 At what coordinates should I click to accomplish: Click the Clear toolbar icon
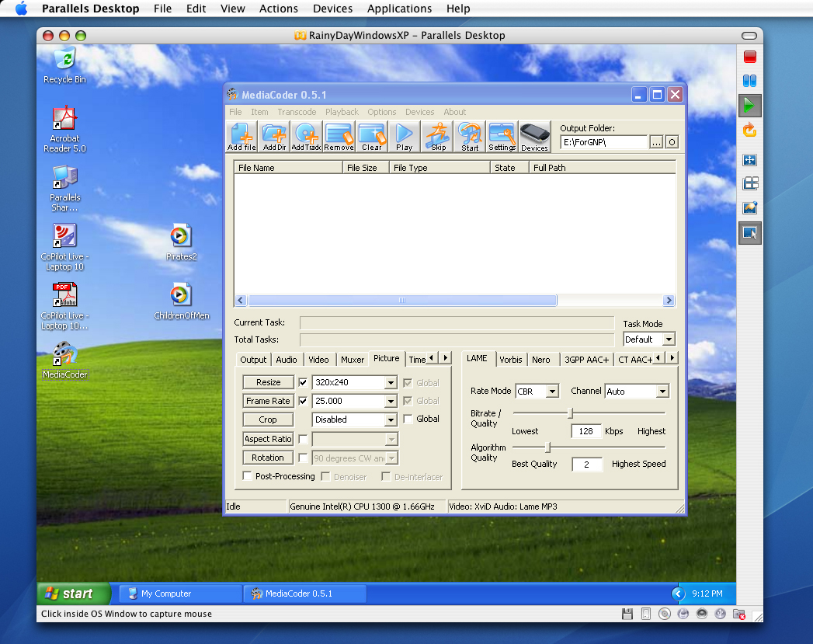372,137
